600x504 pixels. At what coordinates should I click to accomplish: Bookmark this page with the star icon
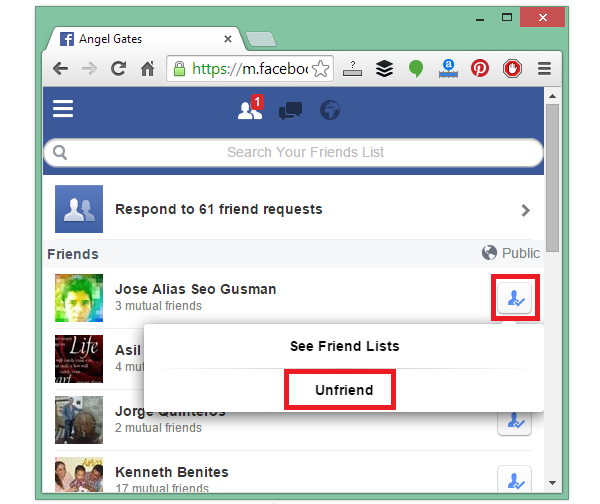coord(321,69)
